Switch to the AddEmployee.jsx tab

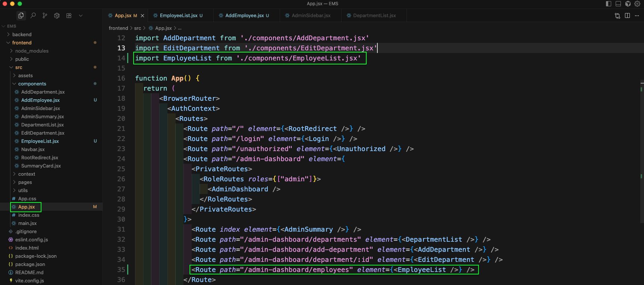247,16
